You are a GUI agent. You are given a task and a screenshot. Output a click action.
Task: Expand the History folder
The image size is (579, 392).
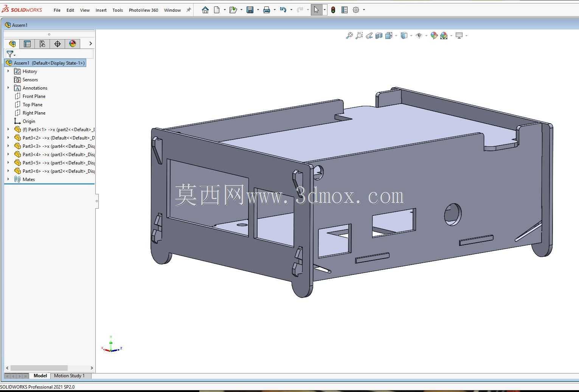pos(8,71)
